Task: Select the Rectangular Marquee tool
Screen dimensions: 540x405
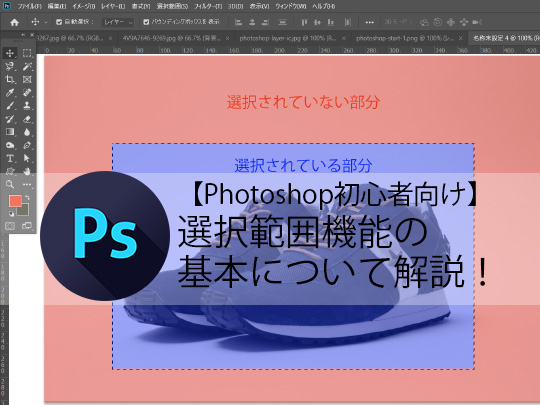Action: click(x=27, y=53)
